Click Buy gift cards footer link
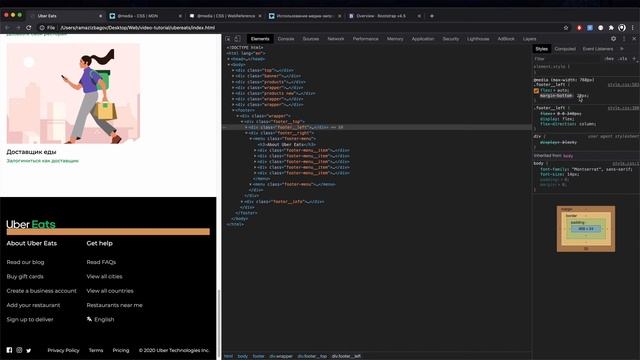 (x=25, y=276)
